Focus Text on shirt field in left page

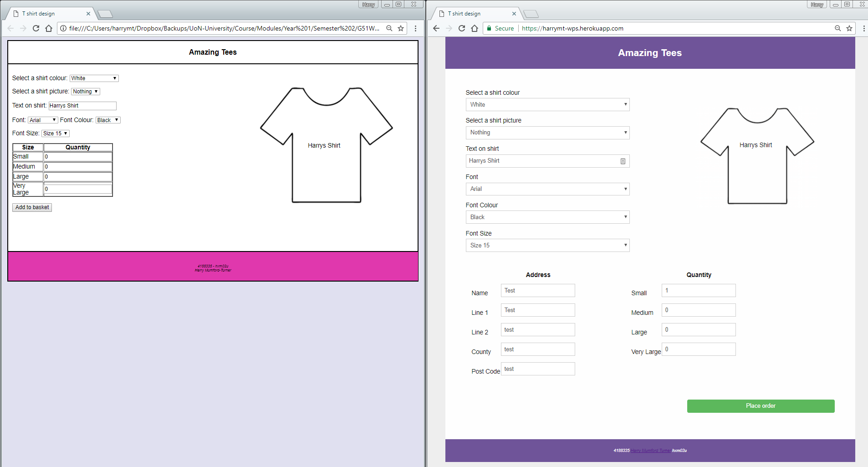[82, 106]
